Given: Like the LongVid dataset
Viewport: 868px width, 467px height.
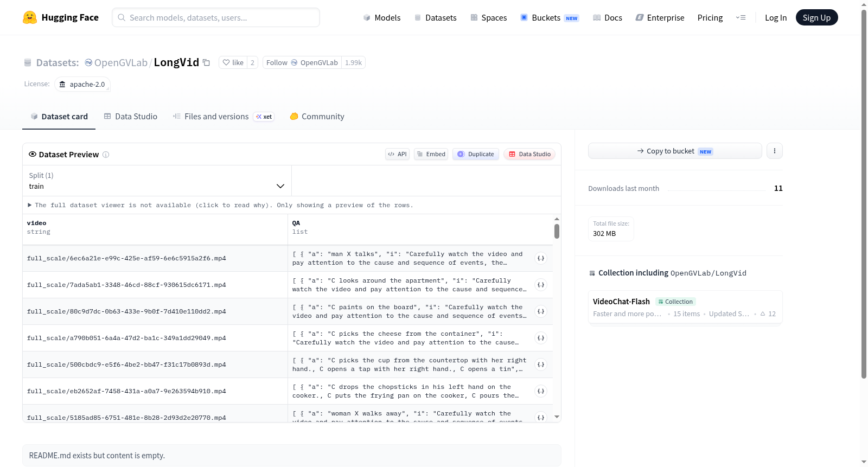Looking at the screenshot, I should [233, 62].
